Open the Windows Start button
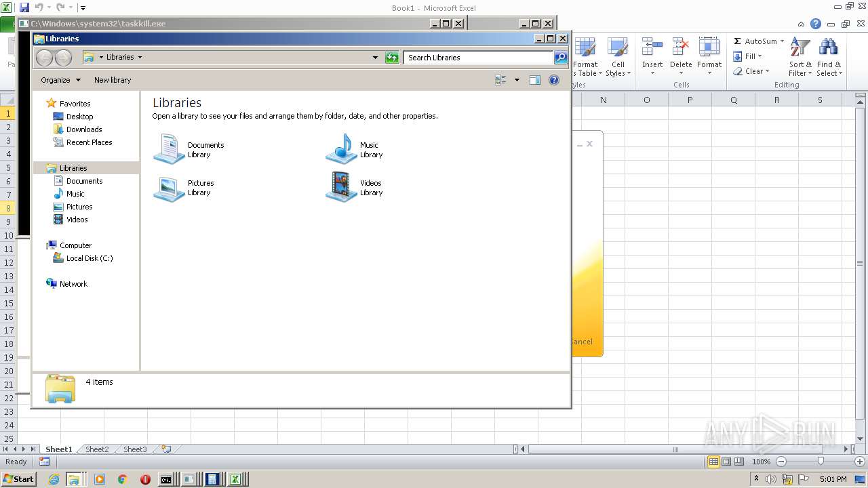 click(x=18, y=479)
